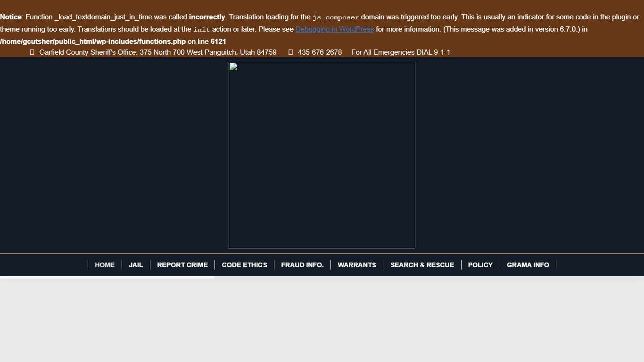Image resolution: width=644 pixels, height=362 pixels.
Task: Navigate to Fraud Info.
Action: coord(302,265)
